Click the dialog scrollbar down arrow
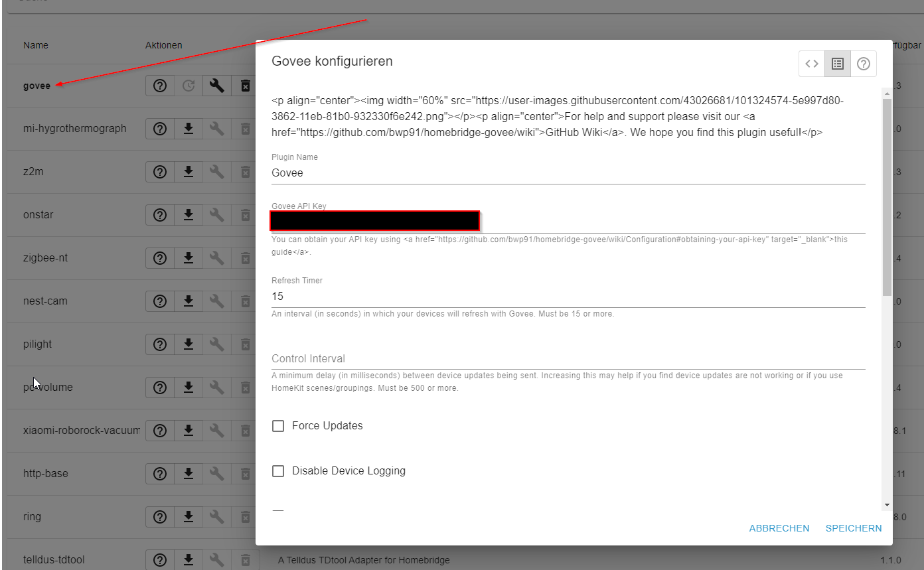924x570 pixels. (x=887, y=505)
